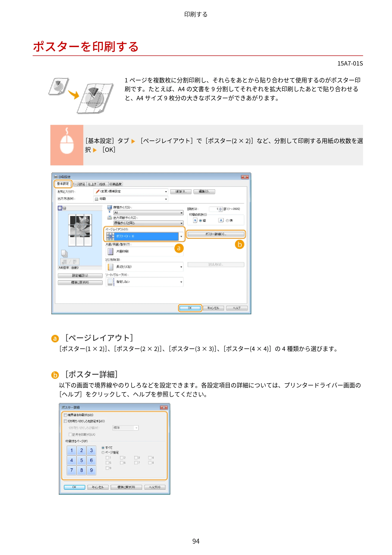392x555 pixels.
Task: Click the printer preview mode icon above thumbnail
Action: (x=64, y=208)
